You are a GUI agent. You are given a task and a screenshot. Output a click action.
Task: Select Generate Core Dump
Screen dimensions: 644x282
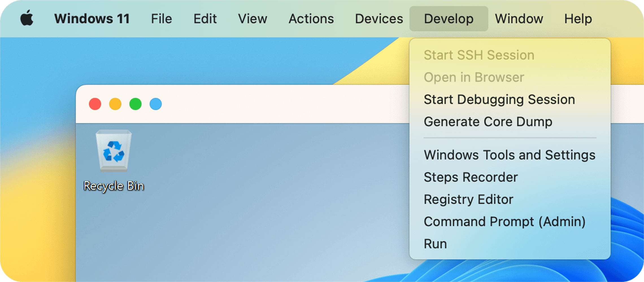click(510, 122)
